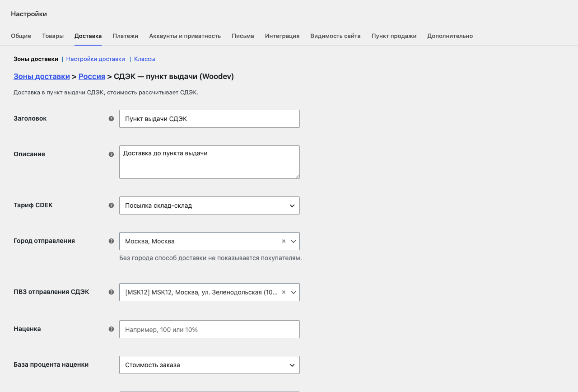
Task: Clear the selected city Москва, Москва
Action: coord(284,241)
